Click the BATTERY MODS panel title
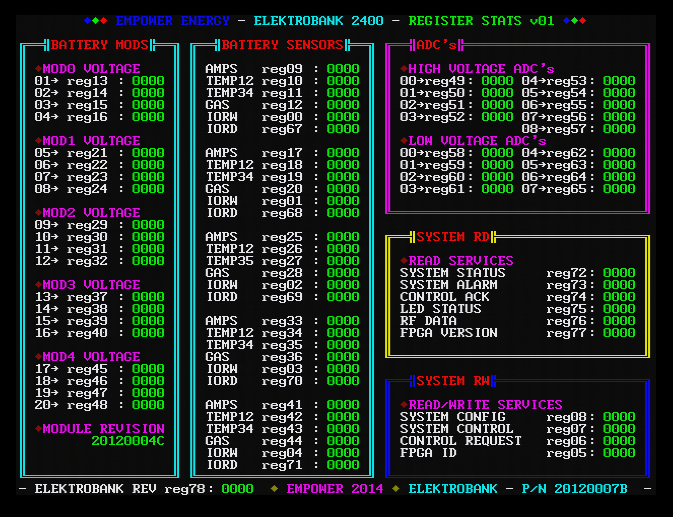673x517 pixels. click(x=99, y=45)
